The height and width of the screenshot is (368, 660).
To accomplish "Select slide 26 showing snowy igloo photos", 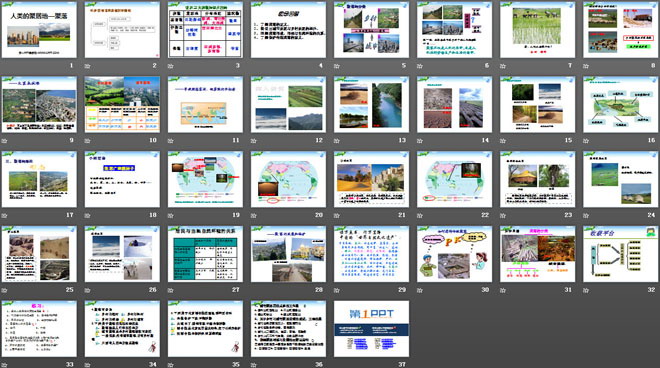I will pos(122,254).
